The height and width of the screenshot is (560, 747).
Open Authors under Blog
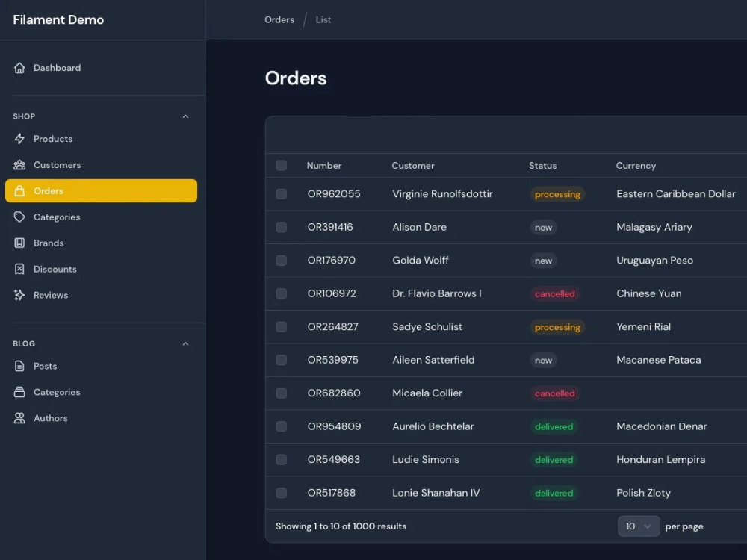click(x=101, y=418)
